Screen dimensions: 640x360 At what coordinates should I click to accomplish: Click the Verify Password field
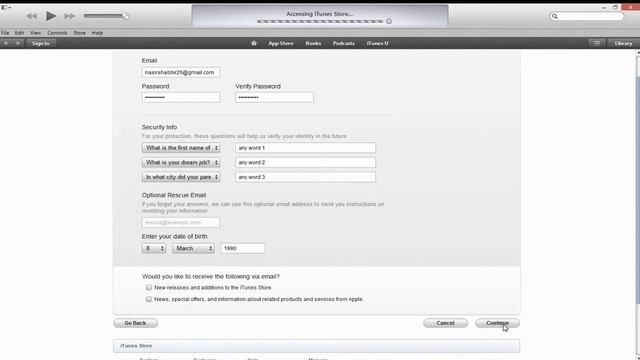point(274,97)
